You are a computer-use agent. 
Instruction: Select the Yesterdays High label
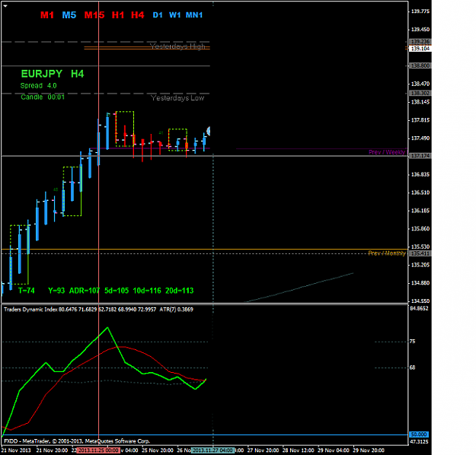point(177,46)
